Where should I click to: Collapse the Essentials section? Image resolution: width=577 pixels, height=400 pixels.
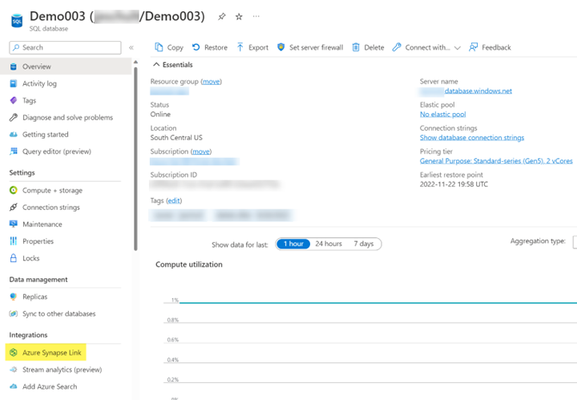156,64
